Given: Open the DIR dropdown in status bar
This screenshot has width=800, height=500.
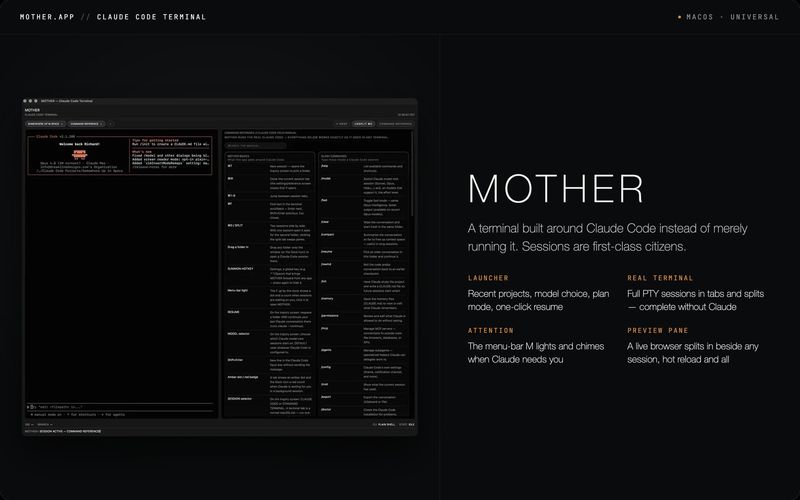Looking at the screenshot, I should [29, 424].
